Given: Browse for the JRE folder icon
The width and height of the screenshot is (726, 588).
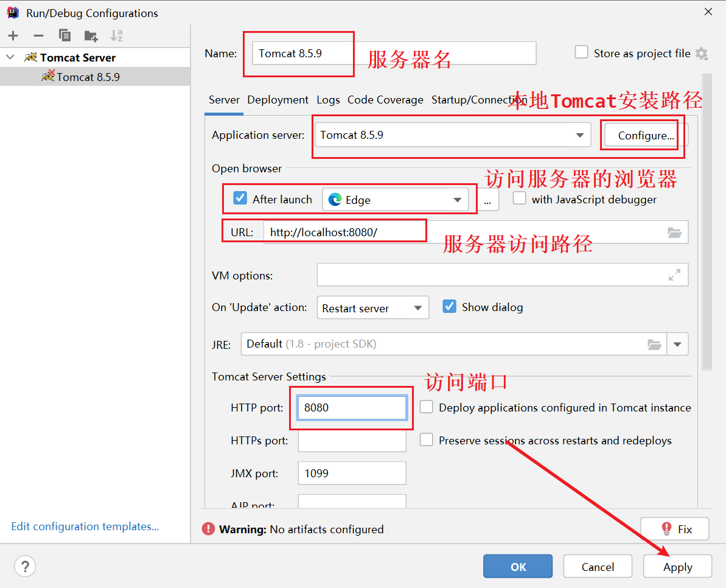Looking at the screenshot, I should (x=654, y=345).
